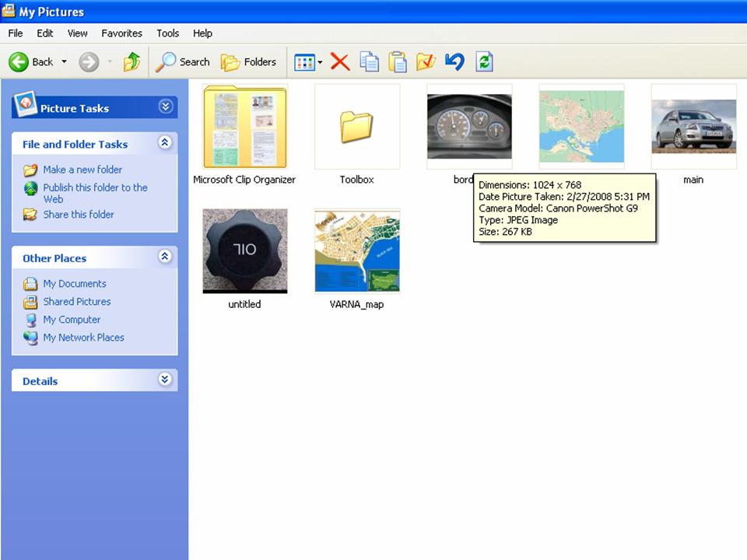Click the My Network Places globe icon
Viewport: 747px width, 560px height.
tap(30, 338)
